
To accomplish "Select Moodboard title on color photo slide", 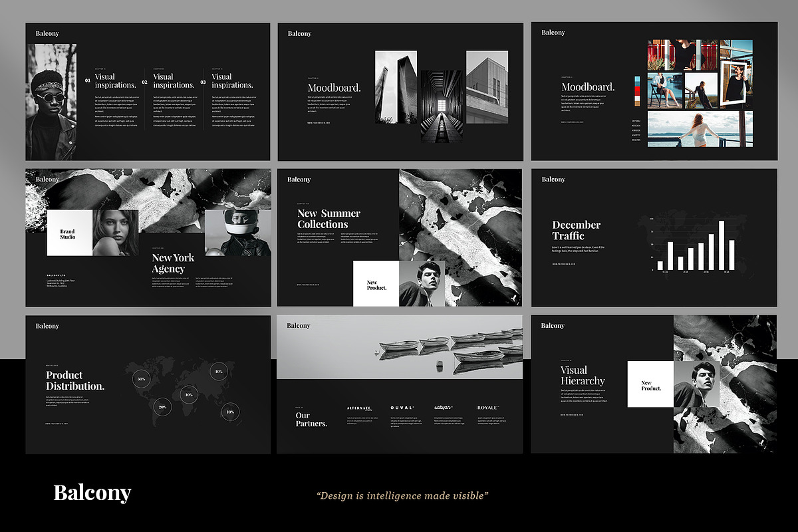I will 588,87.
